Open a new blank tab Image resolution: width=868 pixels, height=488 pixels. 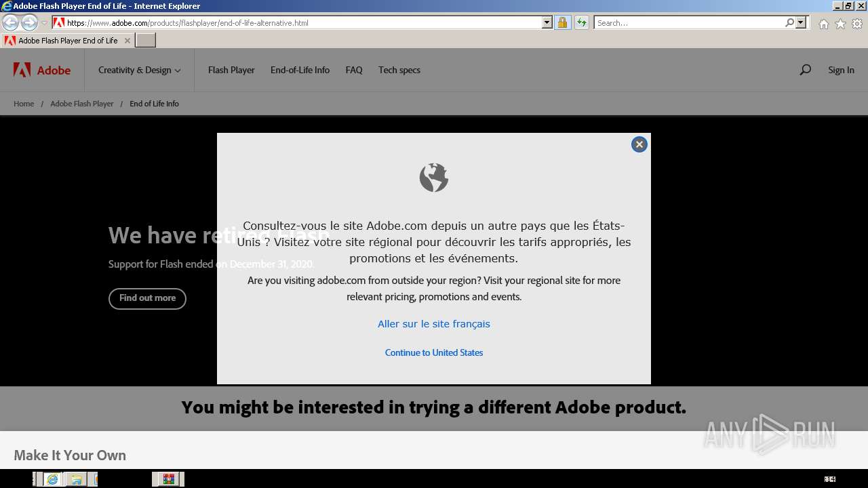pos(145,41)
